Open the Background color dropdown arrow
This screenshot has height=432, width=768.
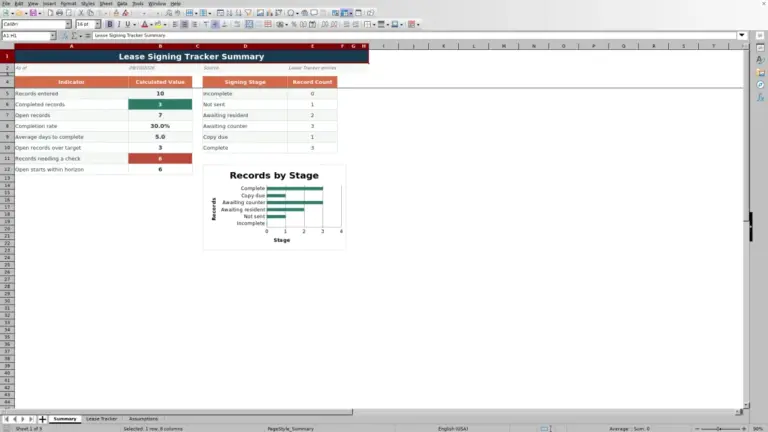(x=165, y=24)
